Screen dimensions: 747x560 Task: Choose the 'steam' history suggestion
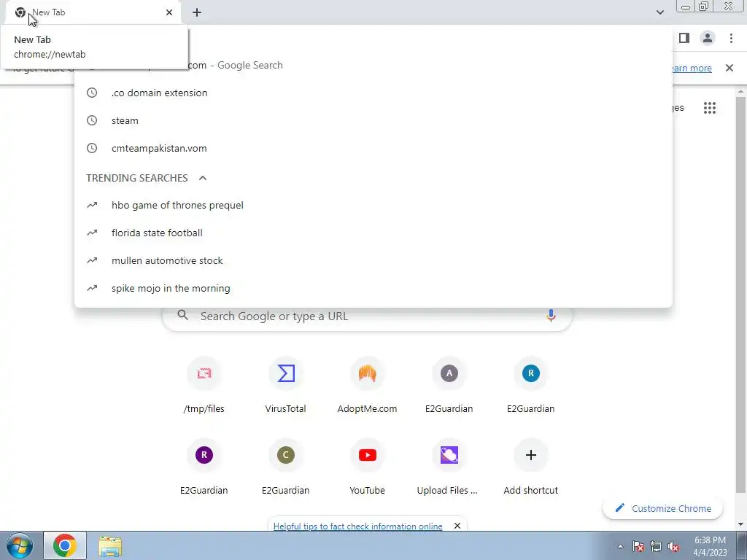(373, 120)
